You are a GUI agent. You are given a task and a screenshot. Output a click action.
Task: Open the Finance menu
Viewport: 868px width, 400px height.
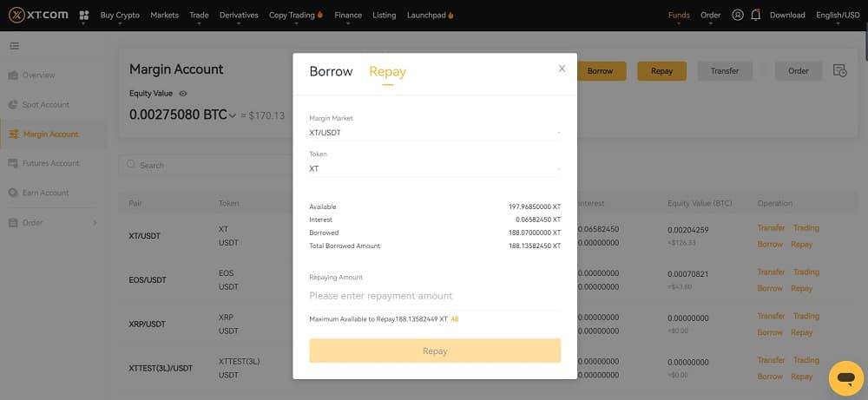348,15
